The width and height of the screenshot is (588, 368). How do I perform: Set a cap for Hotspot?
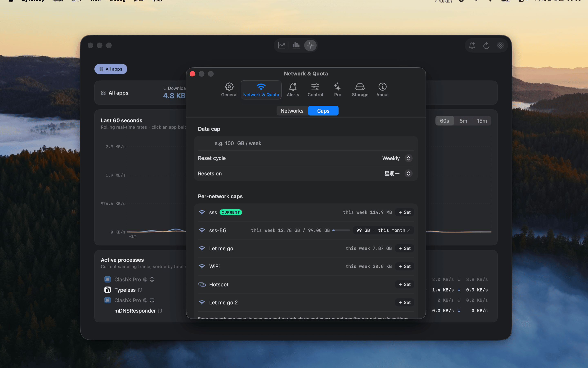[404, 284]
